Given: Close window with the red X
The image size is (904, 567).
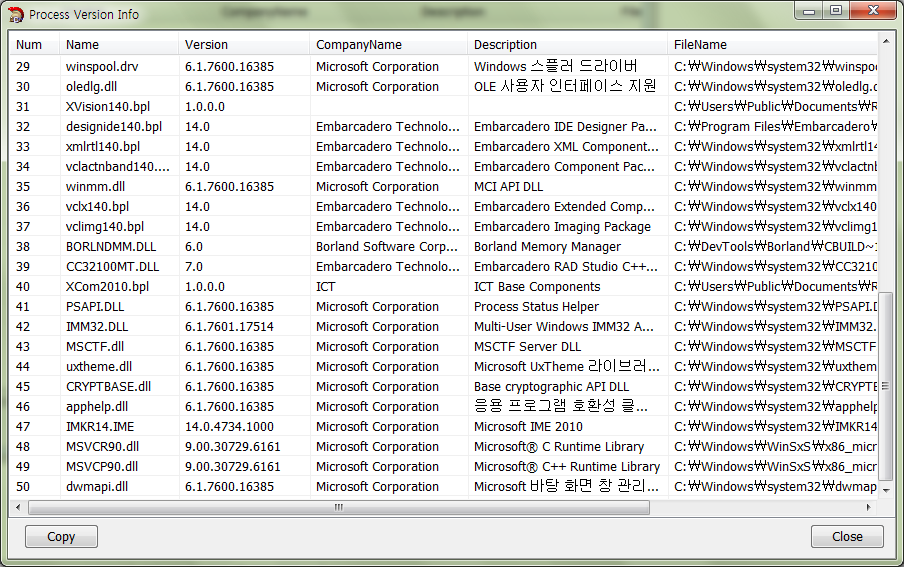Looking at the screenshot, I should coord(873,10).
